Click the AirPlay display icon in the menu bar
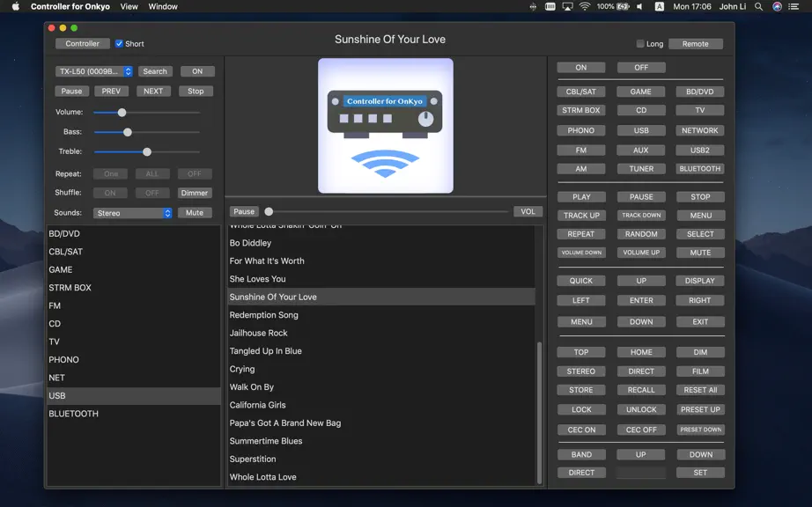Image resolution: width=812 pixels, height=507 pixels. tap(567, 7)
